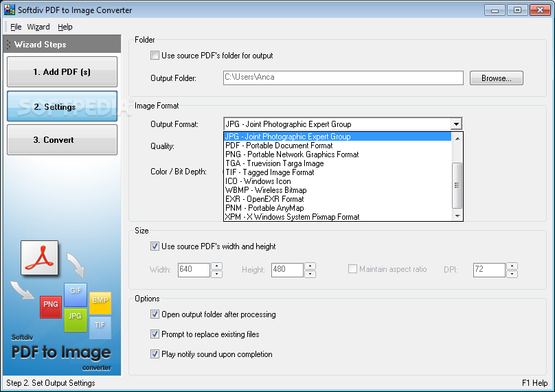
Task: Choose PNG - Portable Network Graphics Format
Action: coord(338,154)
